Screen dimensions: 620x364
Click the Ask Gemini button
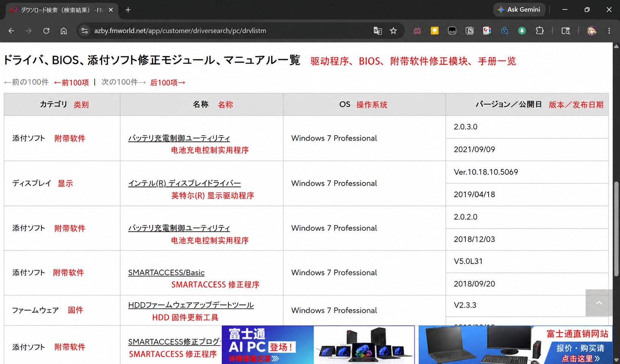coord(519,9)
